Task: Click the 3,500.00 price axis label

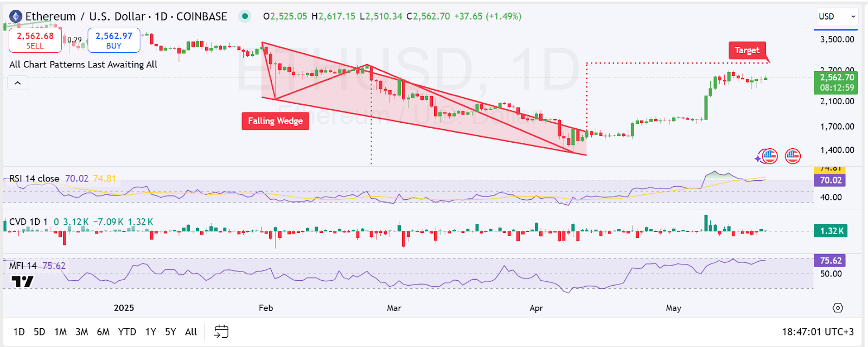Action: click(837, 40)
